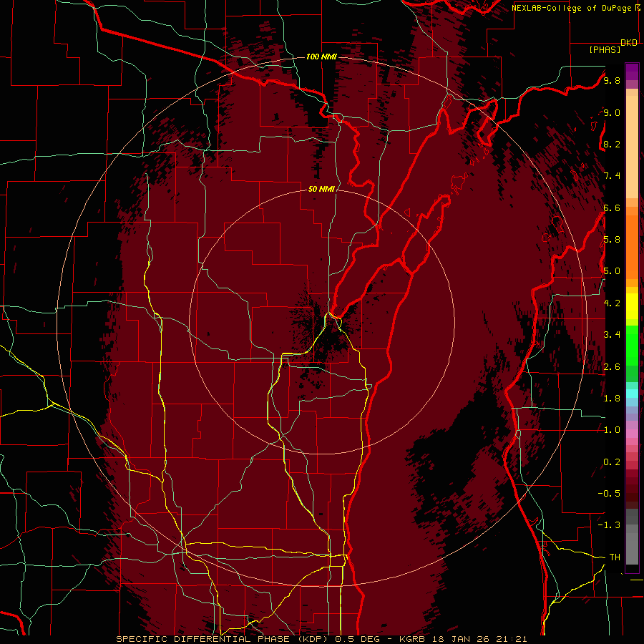The width and height of the screenshot is (644, 644).
Task: Click the 9.8 value on color scale
Action: [612, 80]
